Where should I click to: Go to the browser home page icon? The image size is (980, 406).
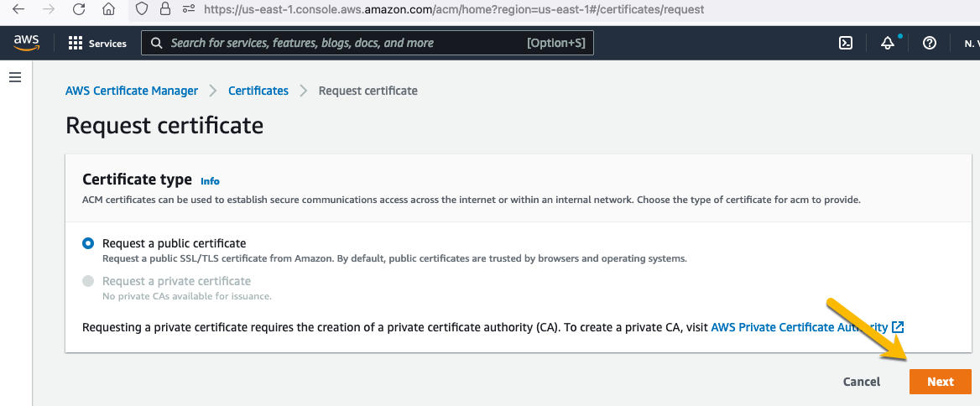(x=109, y=9)
